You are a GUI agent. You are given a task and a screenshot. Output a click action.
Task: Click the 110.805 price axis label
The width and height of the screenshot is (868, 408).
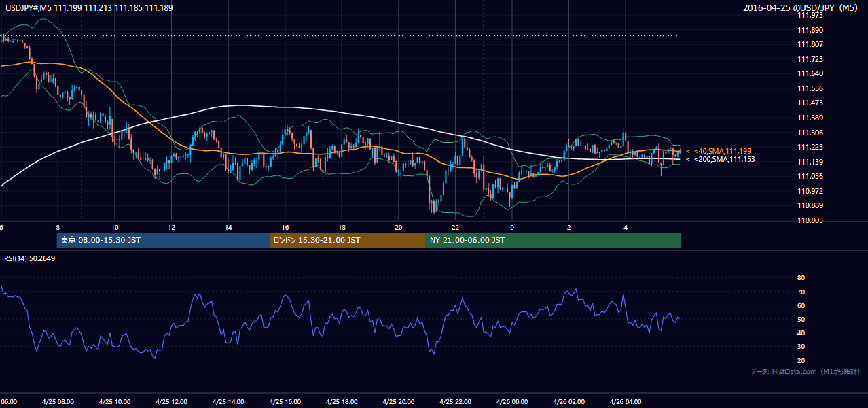tap(810, 220)
